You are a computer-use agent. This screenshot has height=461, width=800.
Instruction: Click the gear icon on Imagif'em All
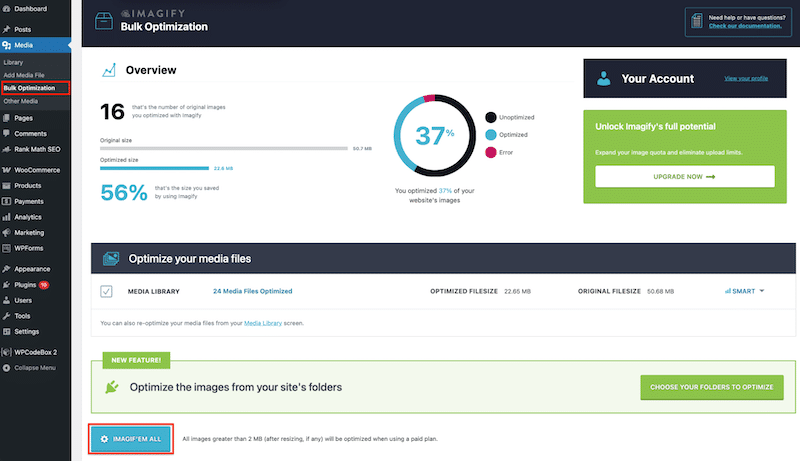(104, 439)
